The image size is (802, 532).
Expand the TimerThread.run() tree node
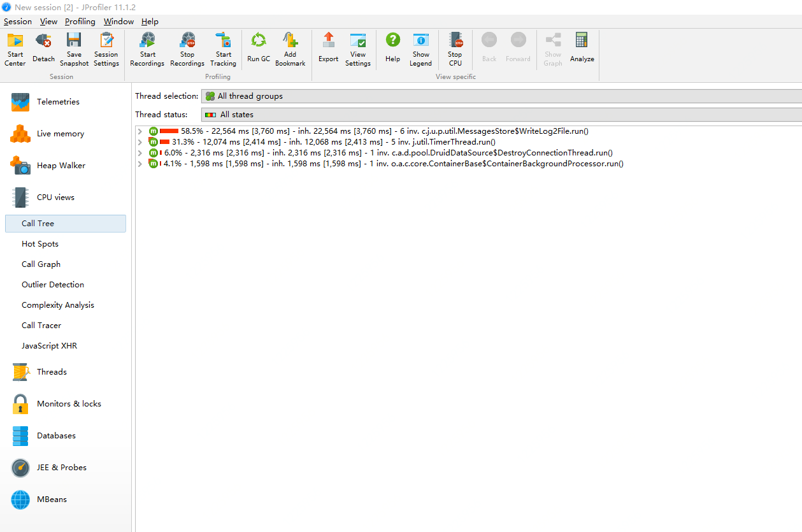click(140, 142)
